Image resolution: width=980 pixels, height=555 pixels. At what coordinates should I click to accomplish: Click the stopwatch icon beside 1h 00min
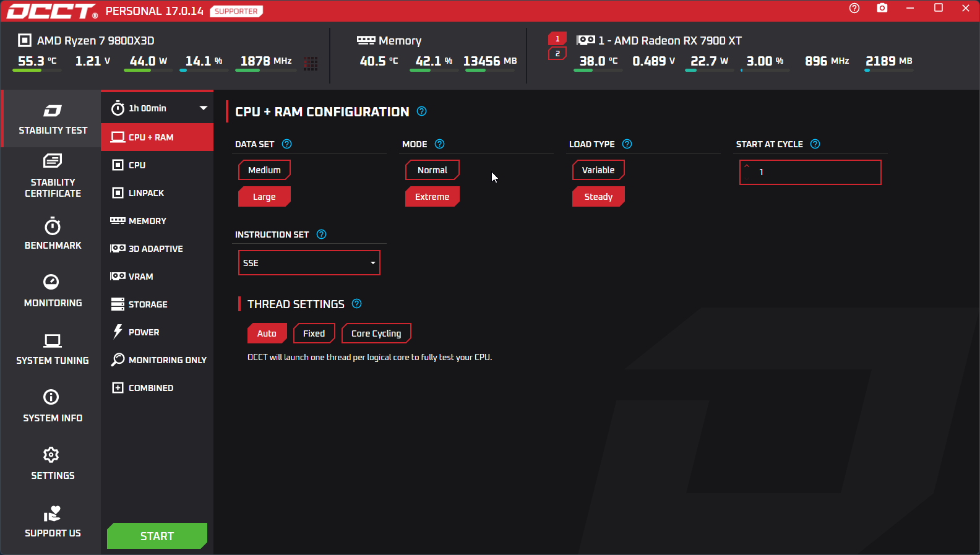pos(118,108)
